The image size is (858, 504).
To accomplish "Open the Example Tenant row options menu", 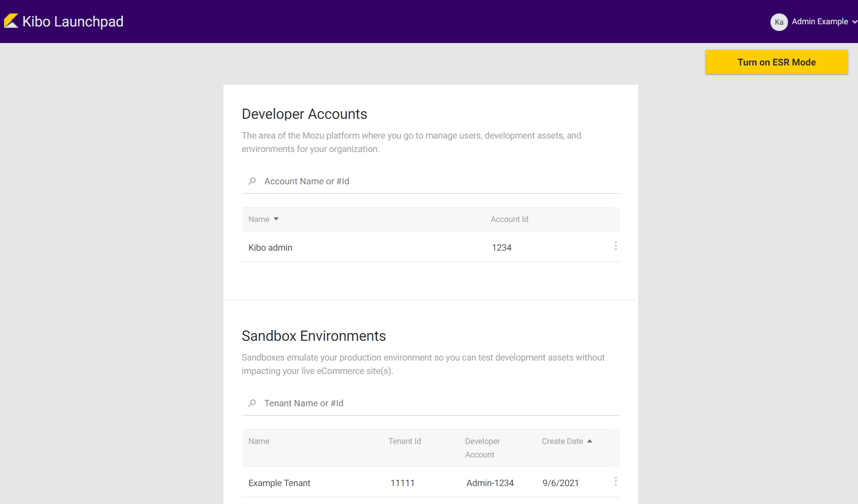I will point(616,481).
